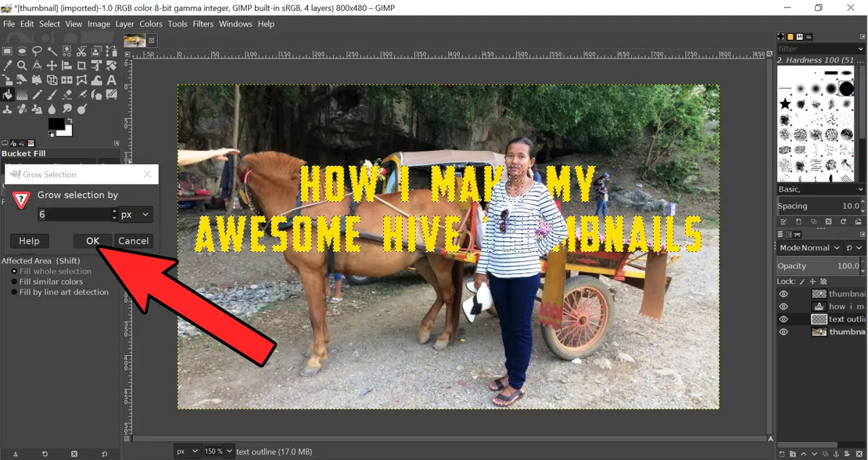Viewport: 868px width, 460px height.
Task: Select the Smudge tool
Action: 66,109
